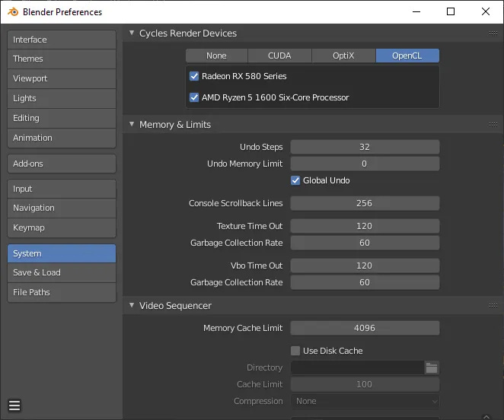This screenshot has width=504, height=420.
Task: Click the Cycles Render Devices heading
Action: 188,33
